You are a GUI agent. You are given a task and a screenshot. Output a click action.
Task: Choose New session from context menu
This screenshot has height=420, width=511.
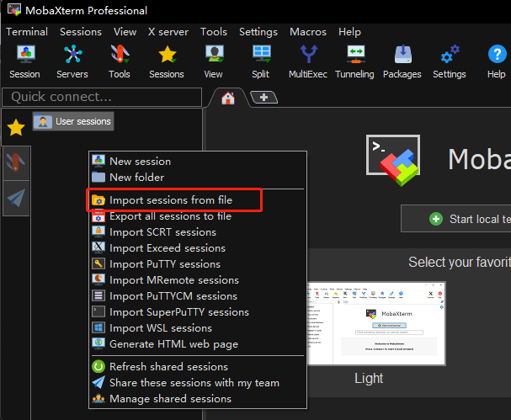(x=198, y=162)
